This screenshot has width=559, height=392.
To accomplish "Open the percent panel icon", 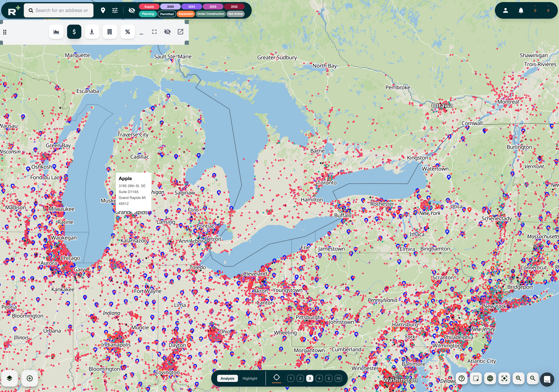I will coord(127,32).
